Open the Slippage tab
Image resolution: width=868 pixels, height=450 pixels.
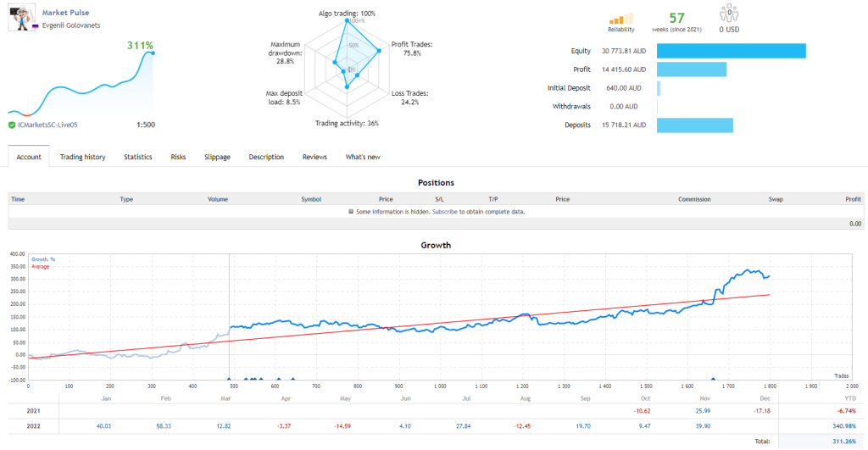[x=217, y=157]
